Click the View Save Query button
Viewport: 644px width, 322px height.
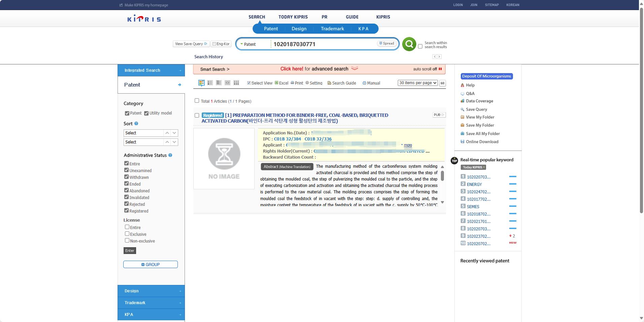pos(191,44)
